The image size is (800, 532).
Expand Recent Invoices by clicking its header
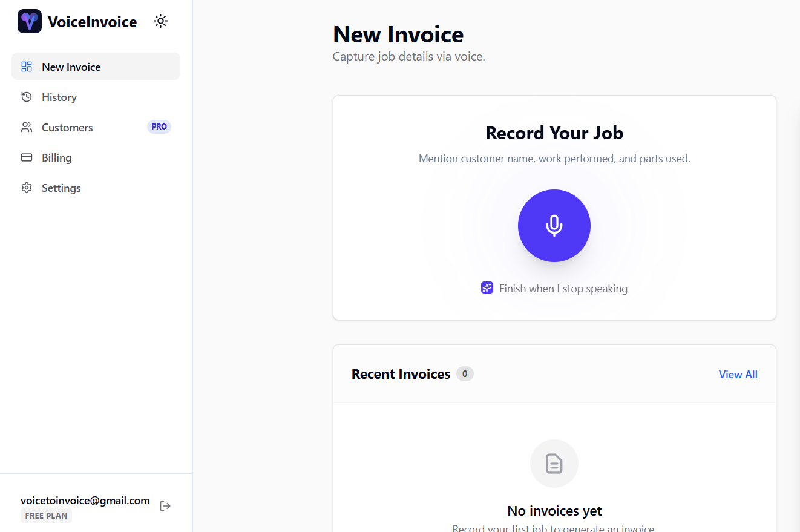pos(401,374)
